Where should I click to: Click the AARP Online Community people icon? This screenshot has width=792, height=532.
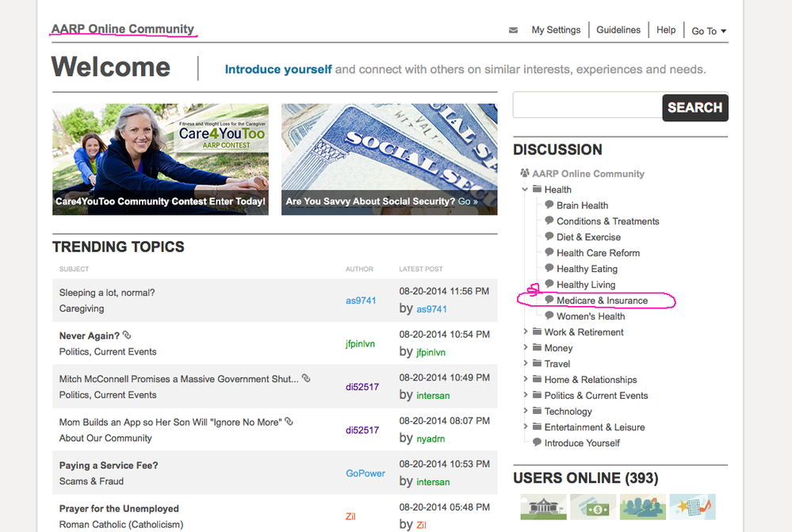click(x=524, y=173)
